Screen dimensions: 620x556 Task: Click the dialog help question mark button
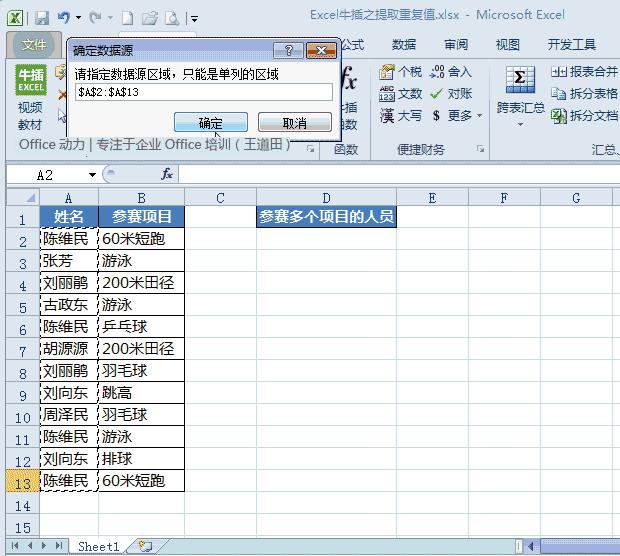289,51
